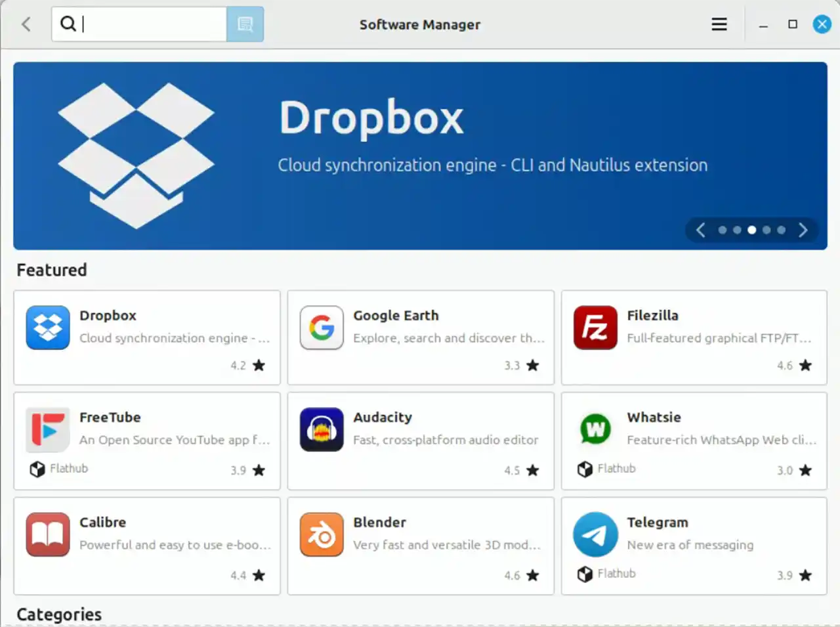The height and width of the screenshot is (627, 840).
Task: Show the next banner slide
Action: pyautogui.click(x=803, y=230)
